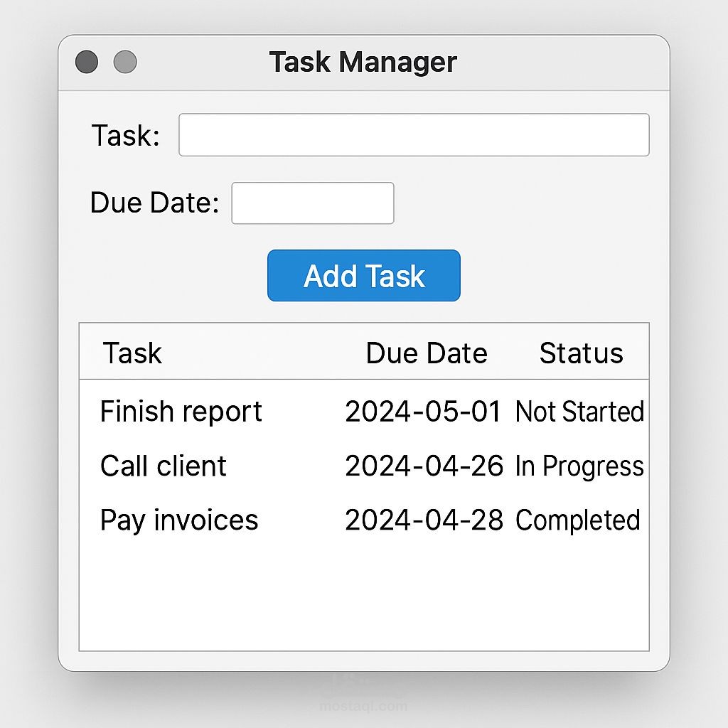Screen dimensions: 728x728
Task: Click the due date 2024-04-28
Action: click(x=424, y=520)
